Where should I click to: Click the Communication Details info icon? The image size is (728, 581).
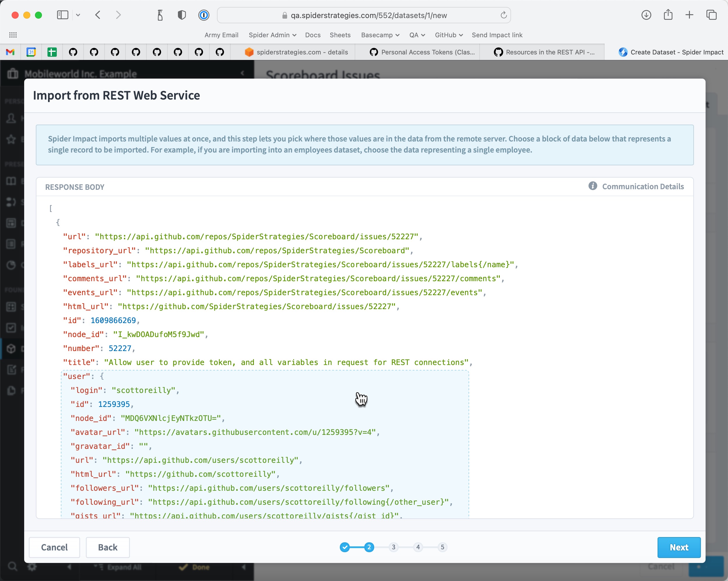(592, 186)
